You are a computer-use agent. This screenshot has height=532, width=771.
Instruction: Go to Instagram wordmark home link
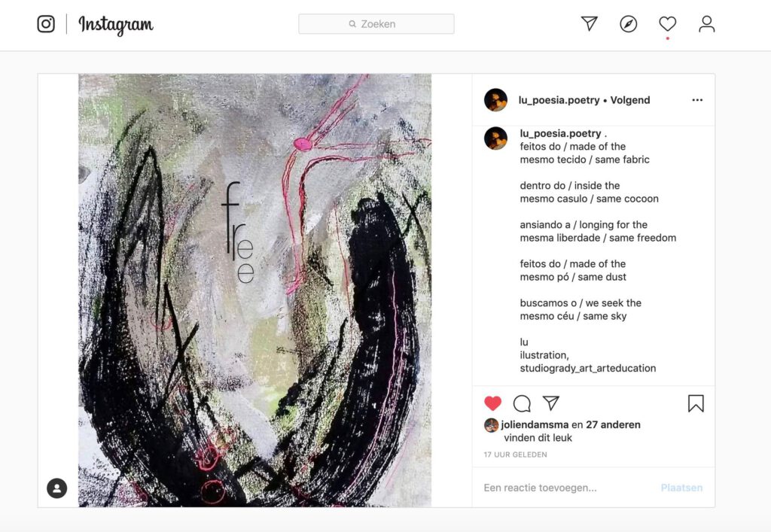116,25
